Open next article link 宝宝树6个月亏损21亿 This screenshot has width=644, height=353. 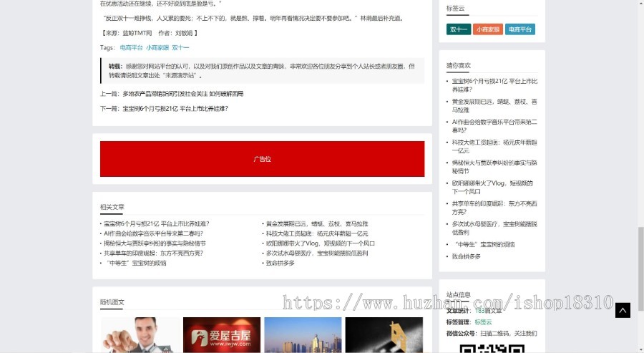(175, 109)
